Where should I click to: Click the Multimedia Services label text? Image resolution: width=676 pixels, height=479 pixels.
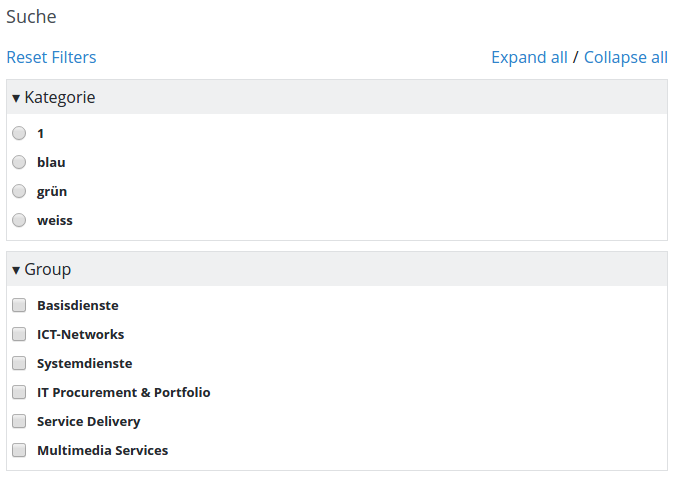(103, 450)
